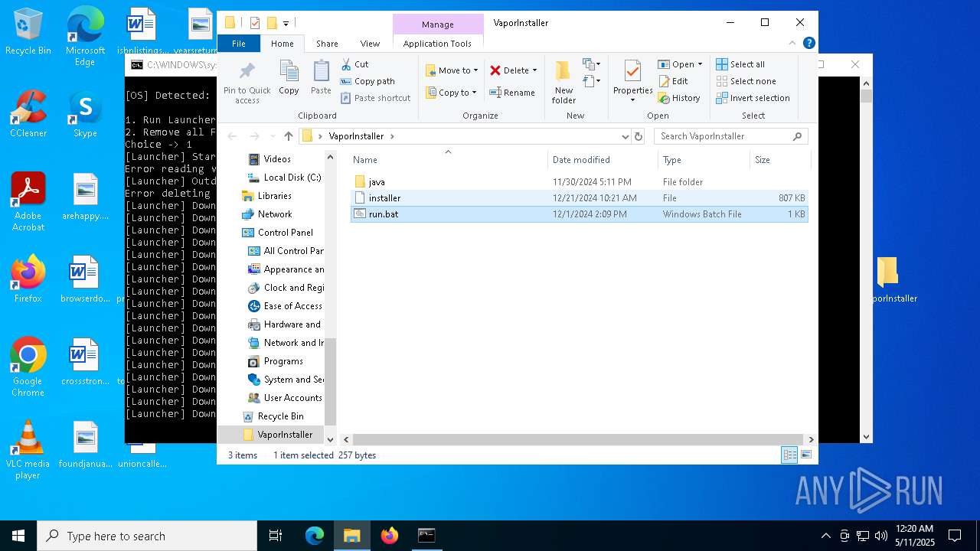Select Skype desktop shortcut
Screen dimensions: 980x551
[x=85, y=113]
